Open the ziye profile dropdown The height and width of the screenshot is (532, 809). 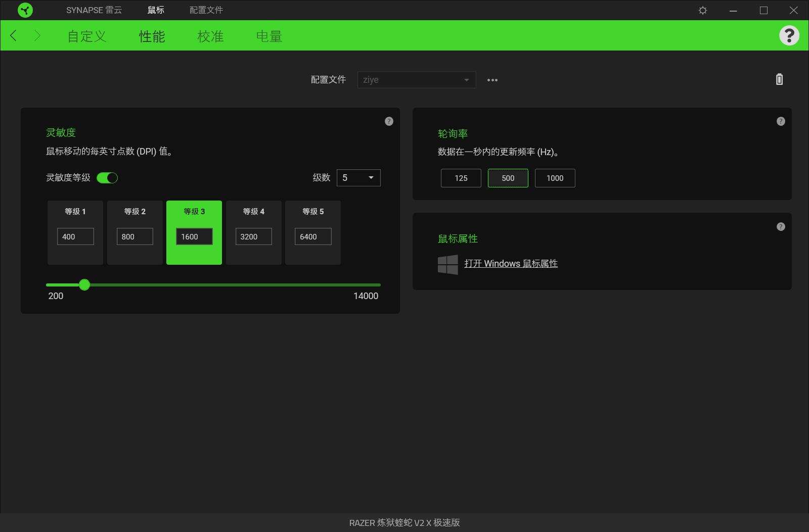tap(416, 80)
